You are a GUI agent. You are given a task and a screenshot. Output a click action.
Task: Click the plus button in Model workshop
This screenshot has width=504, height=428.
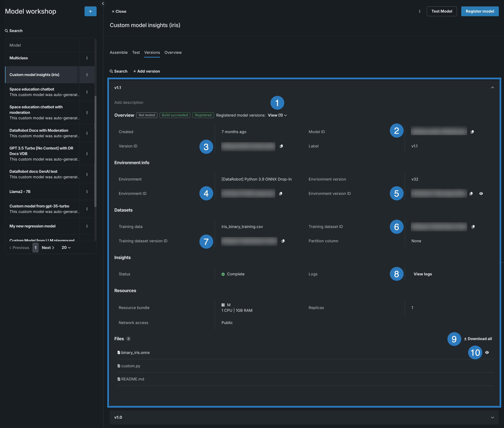tap(90, 11)
